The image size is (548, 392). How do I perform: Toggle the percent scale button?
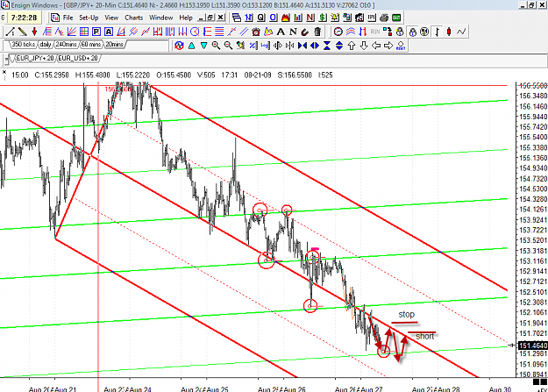pyautogui.click(x=253, y=46)
